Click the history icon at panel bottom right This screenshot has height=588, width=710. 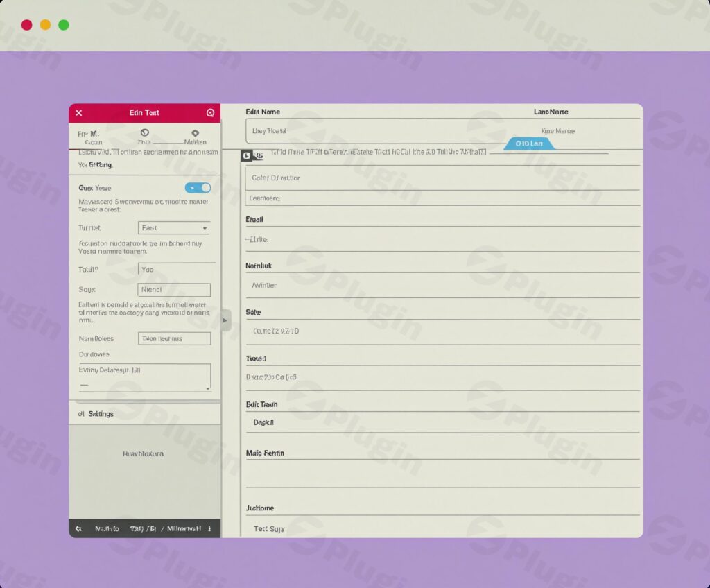[209, 528]
